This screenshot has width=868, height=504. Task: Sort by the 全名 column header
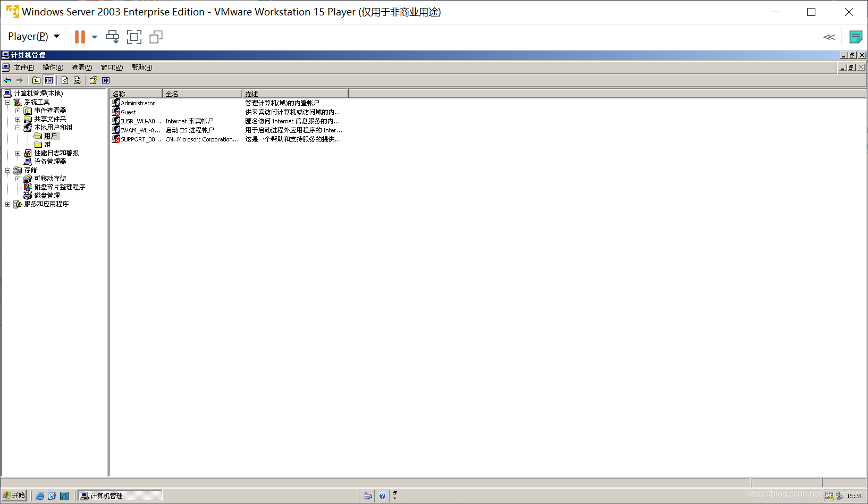click(x=203, y=94)
